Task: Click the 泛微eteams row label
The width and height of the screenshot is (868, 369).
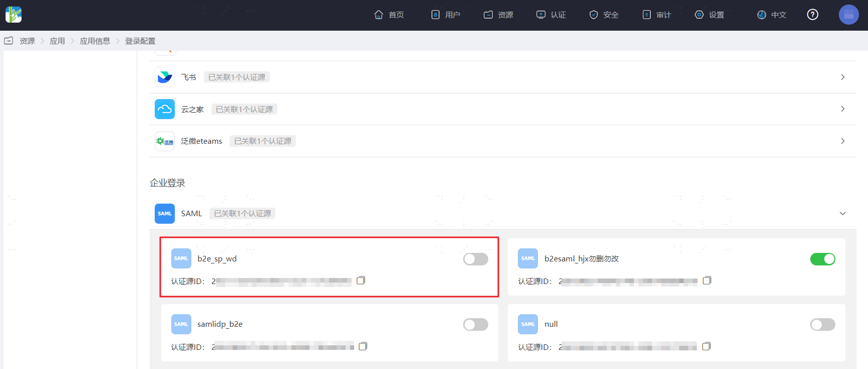Action: pyautogui.click(x=201, y=141)
